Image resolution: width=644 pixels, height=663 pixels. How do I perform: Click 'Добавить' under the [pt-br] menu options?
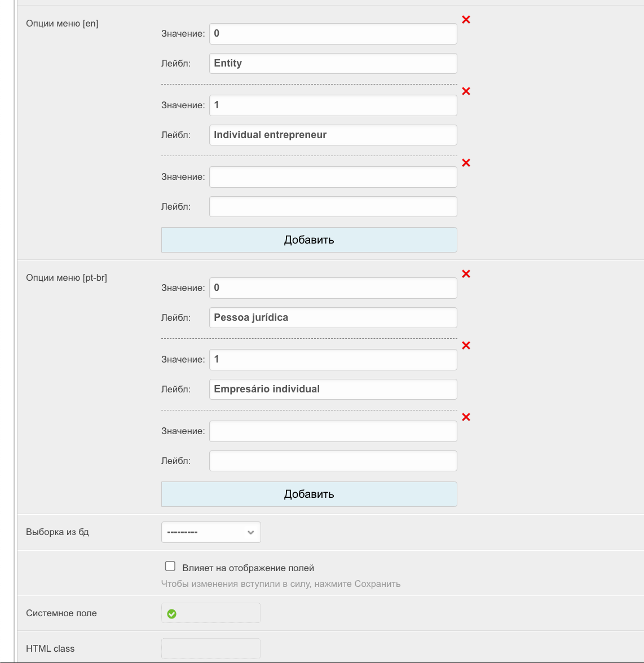point(309,494)
